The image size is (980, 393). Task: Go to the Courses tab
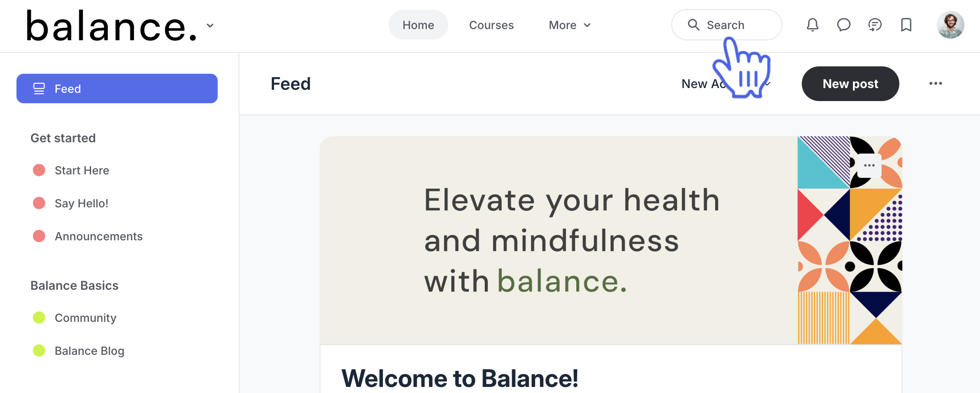point(491,25)
